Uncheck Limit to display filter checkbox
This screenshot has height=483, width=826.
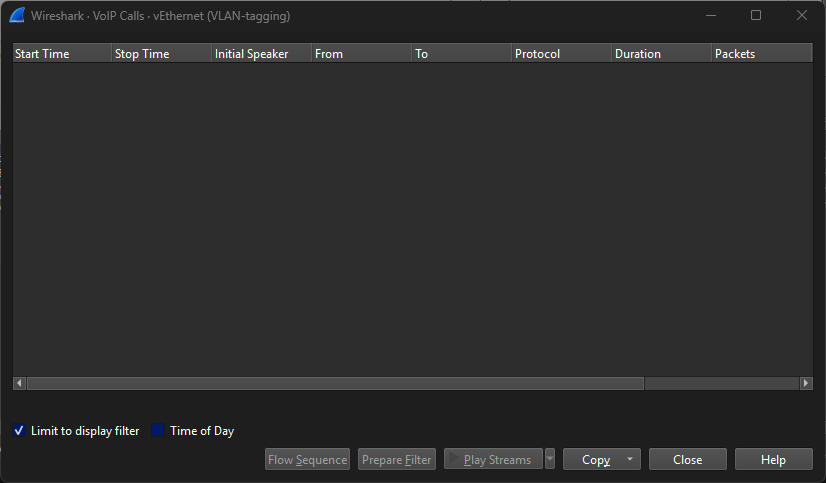tap(19, 430)
